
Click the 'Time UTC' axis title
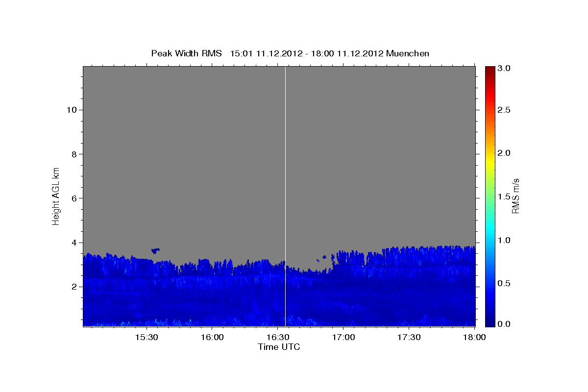(x=279, y=347)
